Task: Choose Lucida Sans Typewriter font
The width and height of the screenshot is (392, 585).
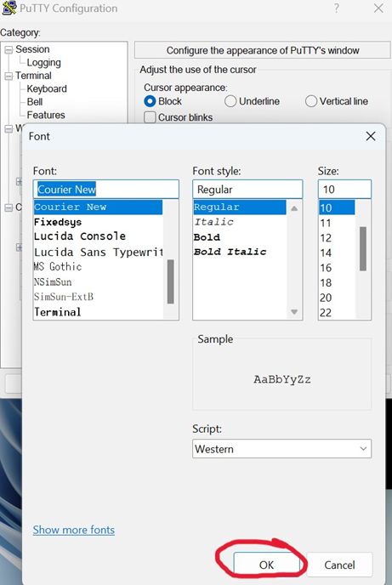Action: [98, 253]
